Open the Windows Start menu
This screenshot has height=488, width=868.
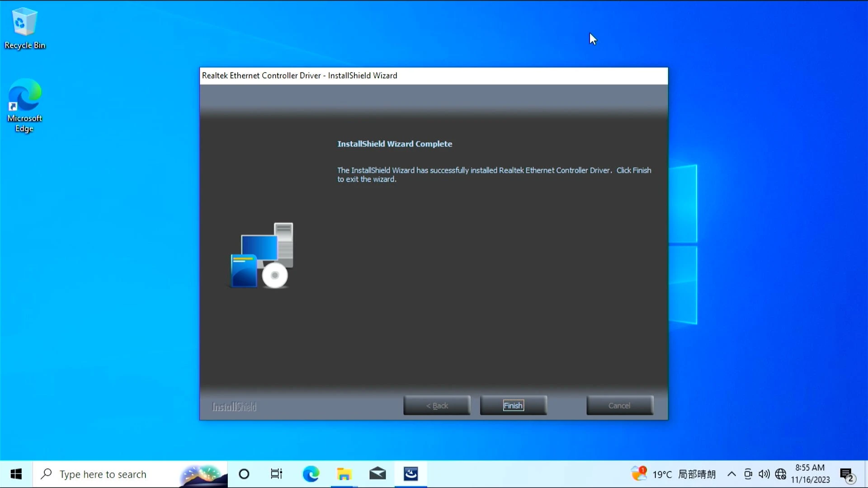[x=16, y=474]
